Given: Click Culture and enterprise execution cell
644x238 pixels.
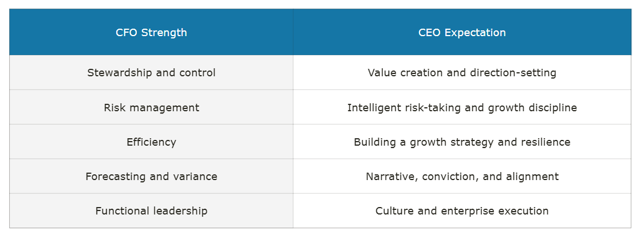Looking at the screenshot, I should pos(462,210).
